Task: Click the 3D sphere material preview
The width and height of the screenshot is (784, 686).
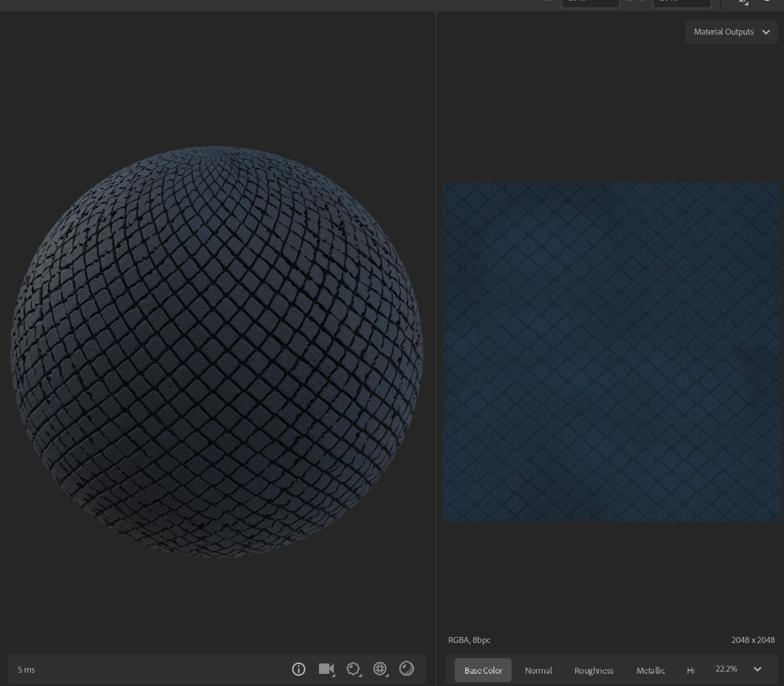Action: coord(217,352)
